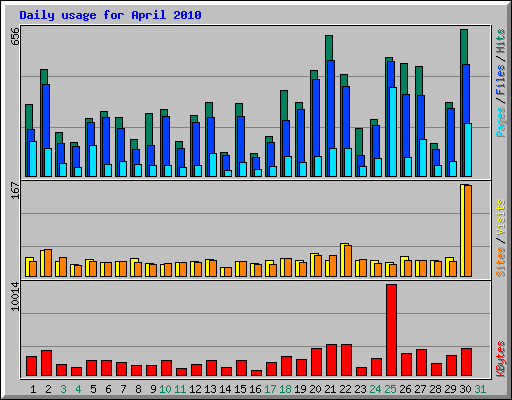Select day label 15
Screen dimensions: 512x400
[240, 389]
